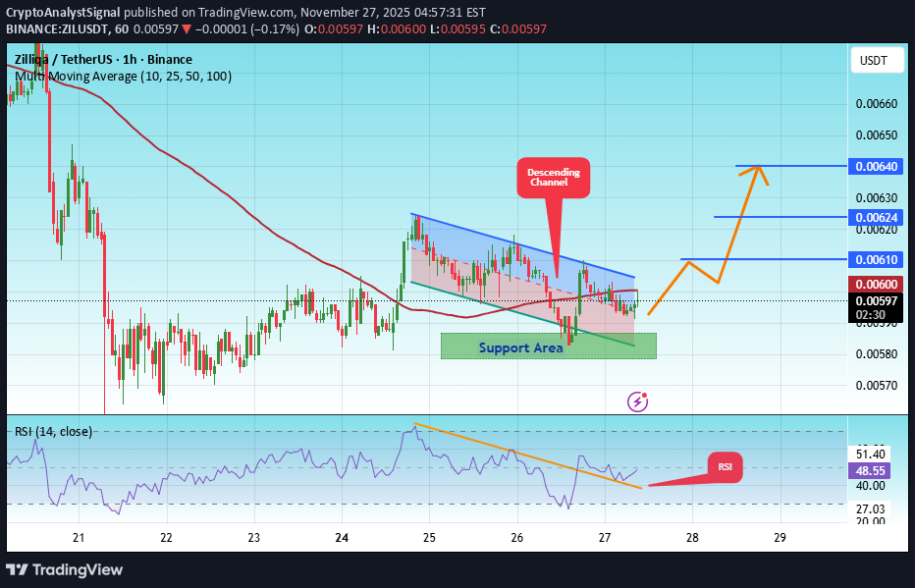The width and height of the screenshot is (915, 588).
Task: Click the red RSI callout on the indicator pane
Action: 724,467
